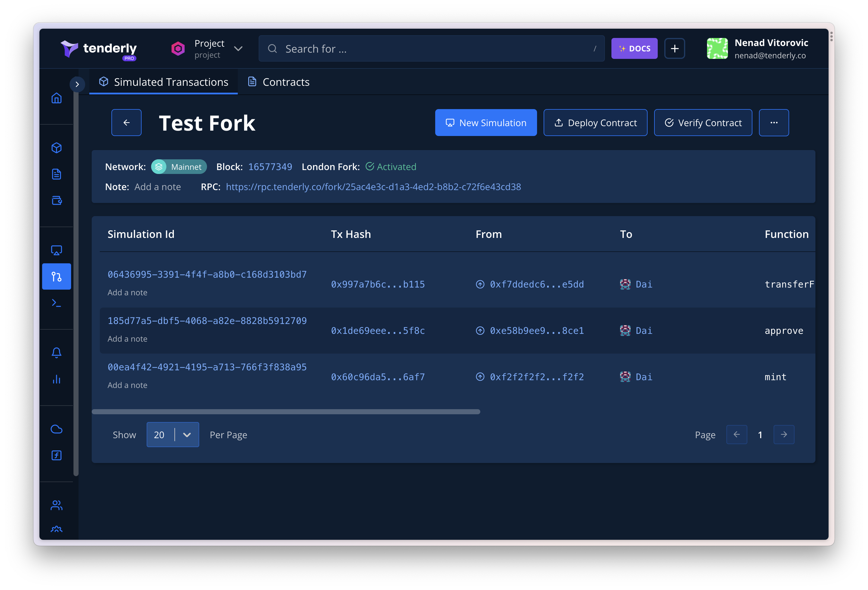Screen dimensions: 868x590
Task: Focus the Search for input field
Action: click(x=431, y=49)
